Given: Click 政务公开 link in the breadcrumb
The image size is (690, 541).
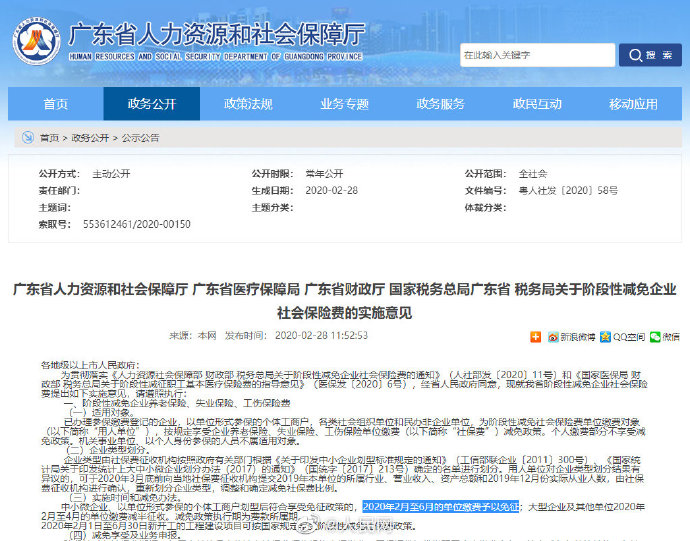Looking at the screenshot, I should point(90,138).
